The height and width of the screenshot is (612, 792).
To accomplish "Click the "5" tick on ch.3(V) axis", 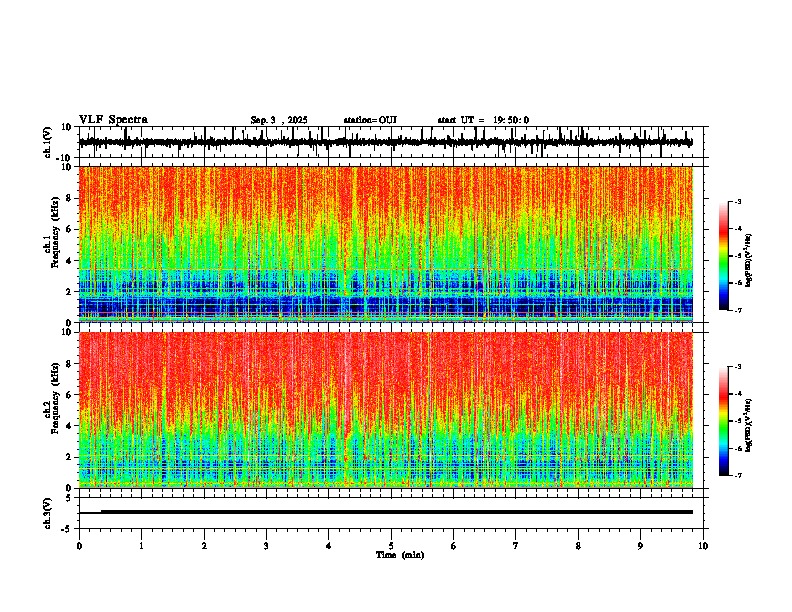I will (70, 497).
